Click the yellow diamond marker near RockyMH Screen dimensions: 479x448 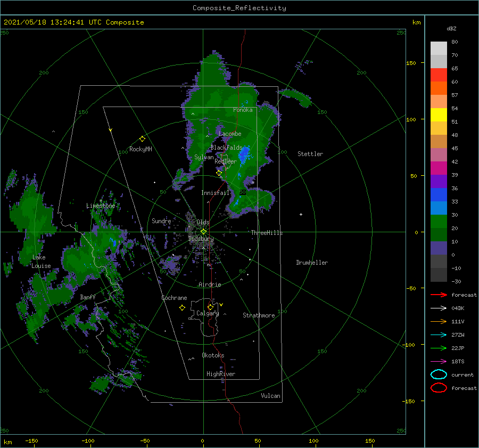[x=142, y=139]
